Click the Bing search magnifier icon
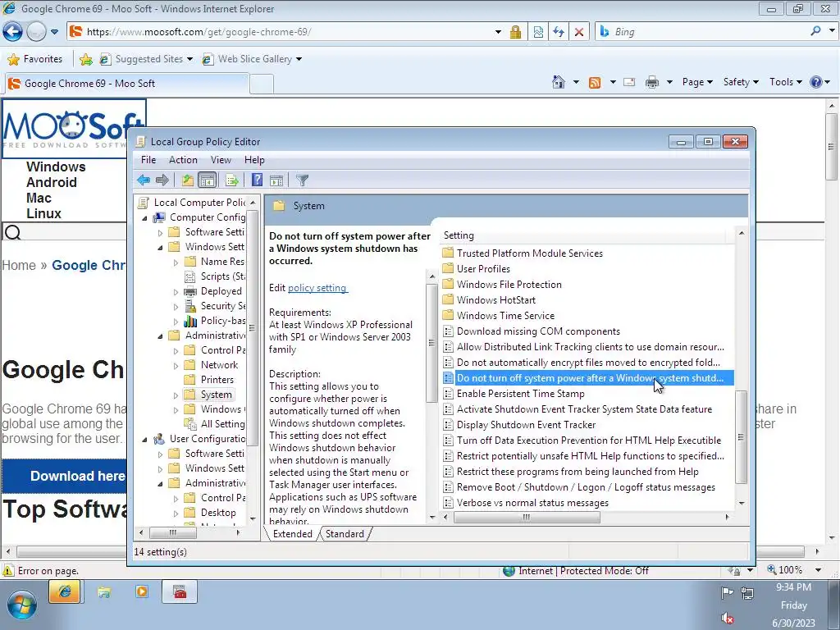Viewport: 840px width, 630px height. [816, 31]
